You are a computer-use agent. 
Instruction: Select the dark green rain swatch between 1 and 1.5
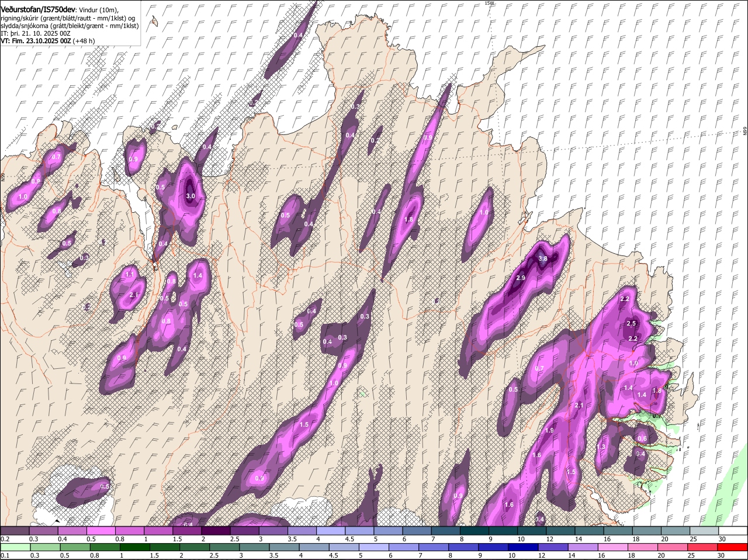136,547
